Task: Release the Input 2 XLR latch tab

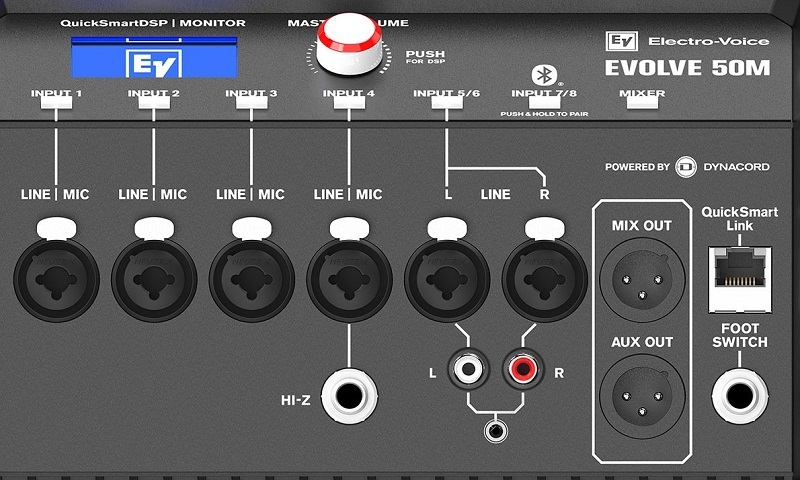Action: [x=154, y=228]
